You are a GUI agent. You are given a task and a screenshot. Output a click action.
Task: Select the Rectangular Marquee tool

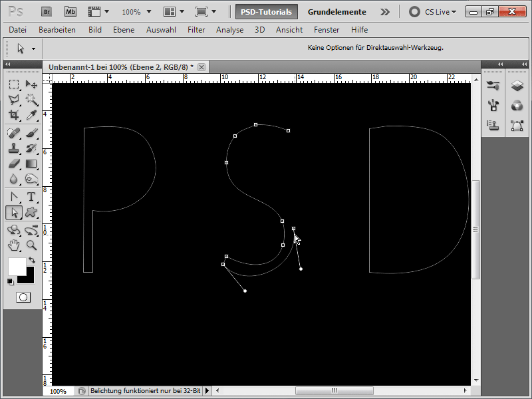tap(13, 84)
